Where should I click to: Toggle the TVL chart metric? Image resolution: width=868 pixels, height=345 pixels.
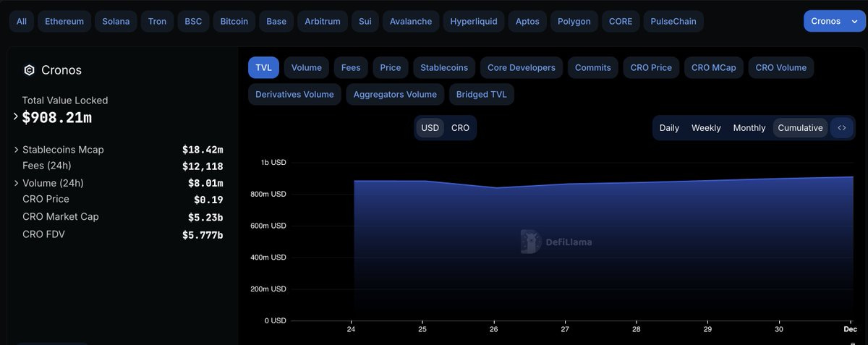tap(263, 67)
